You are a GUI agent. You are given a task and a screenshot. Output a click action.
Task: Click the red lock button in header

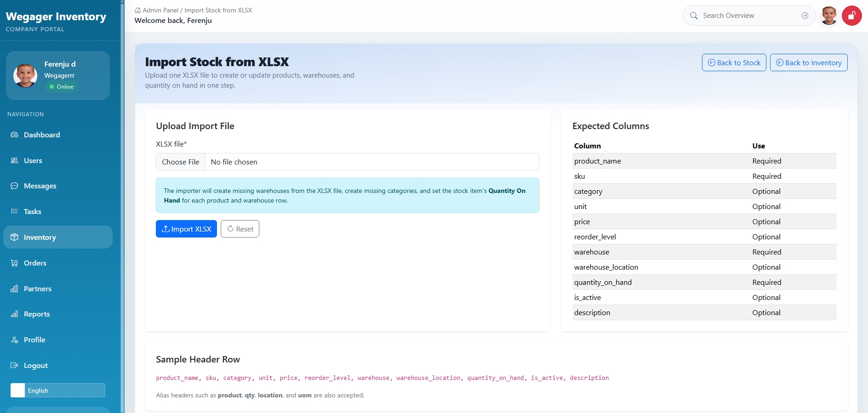(852, 16)
